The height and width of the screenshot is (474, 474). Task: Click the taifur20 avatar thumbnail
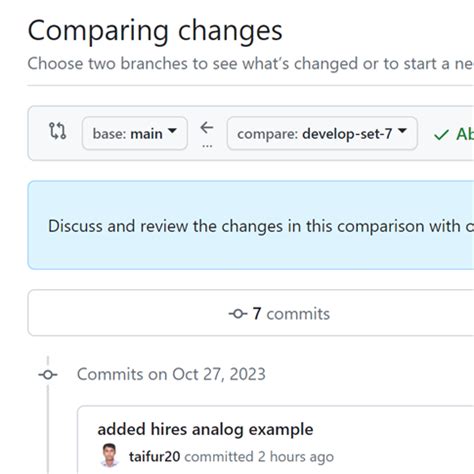tap(109, 455)
